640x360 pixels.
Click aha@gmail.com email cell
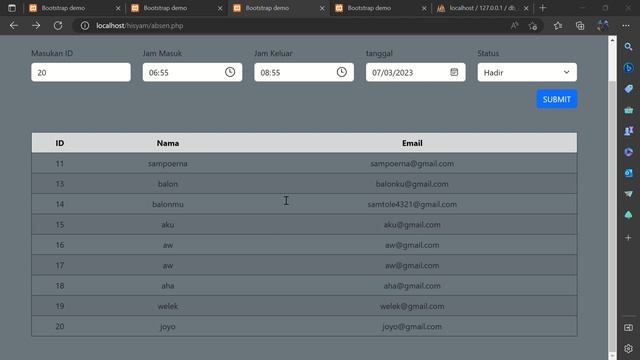(412, 286)
